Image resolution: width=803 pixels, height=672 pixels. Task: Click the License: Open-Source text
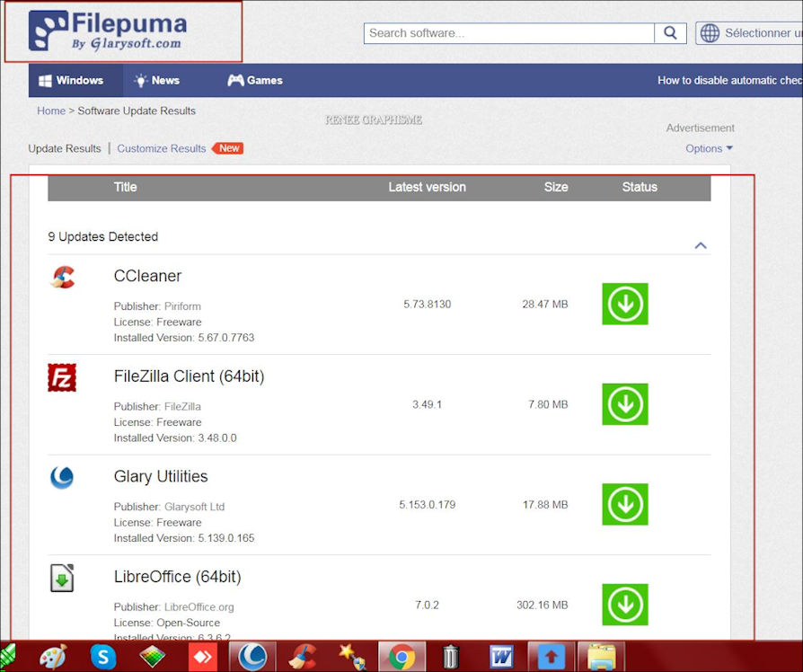(167, 623)
